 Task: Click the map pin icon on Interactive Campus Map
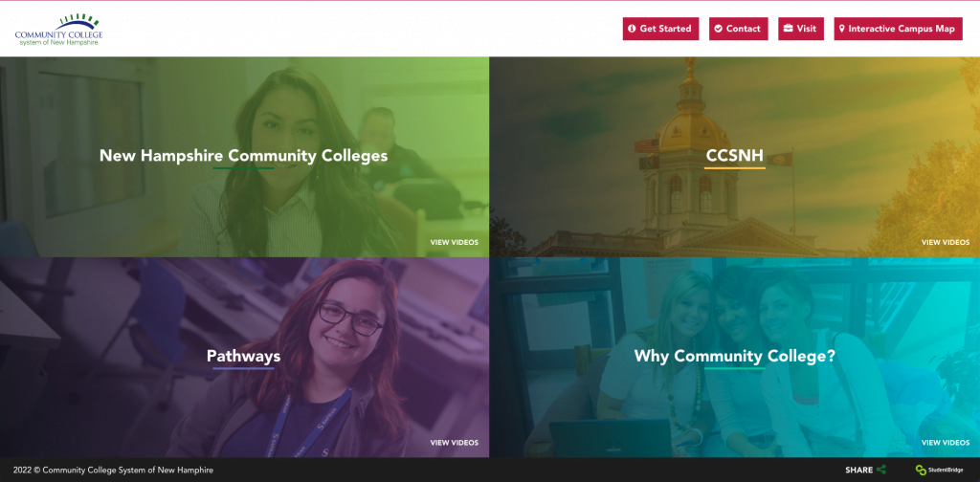[x=842, y=29]
